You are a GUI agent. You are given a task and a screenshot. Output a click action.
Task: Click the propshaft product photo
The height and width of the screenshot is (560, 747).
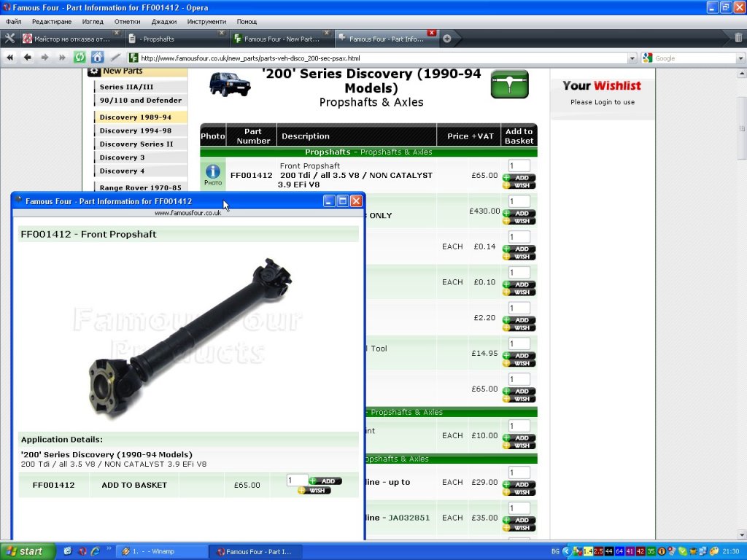click(x=190, y=338)
